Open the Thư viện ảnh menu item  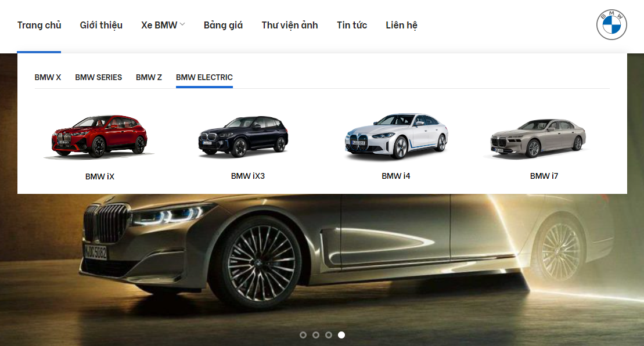(x=290, y=25)
